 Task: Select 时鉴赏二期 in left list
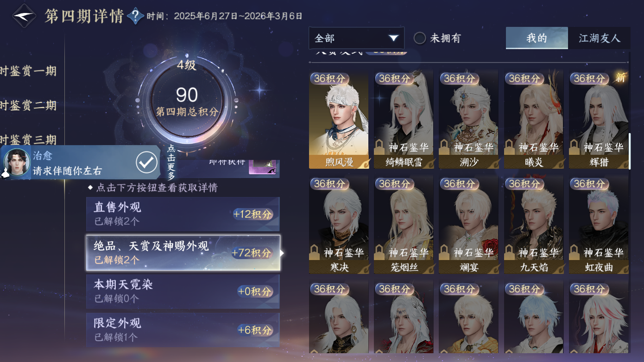[28, 105]
